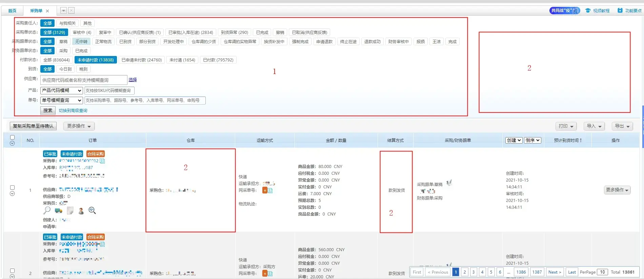Viewport: 644px width, 279px height.
Task: Click the 未申请付款 (13838) selected filter
Action: [x=96, y=60]
